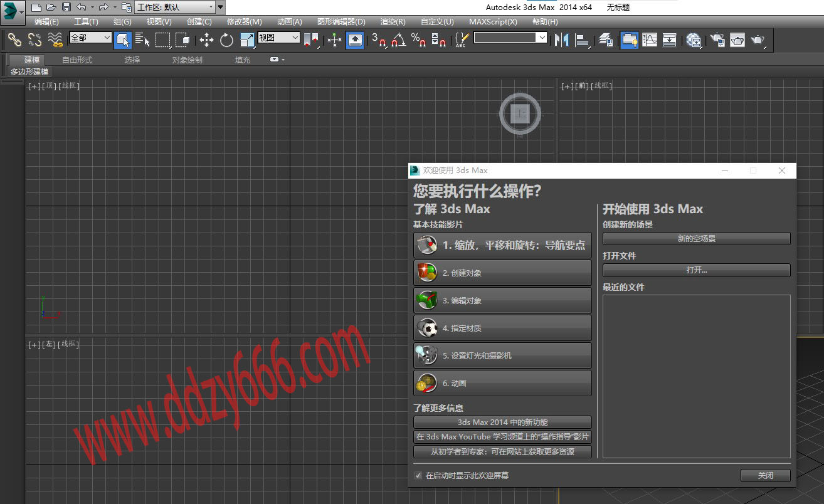Expand the Redo history arrow
824x504 pixels.
115,8
